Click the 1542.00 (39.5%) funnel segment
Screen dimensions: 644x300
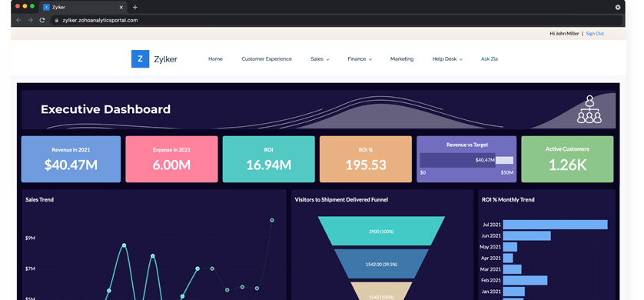(x=381, y=264)
